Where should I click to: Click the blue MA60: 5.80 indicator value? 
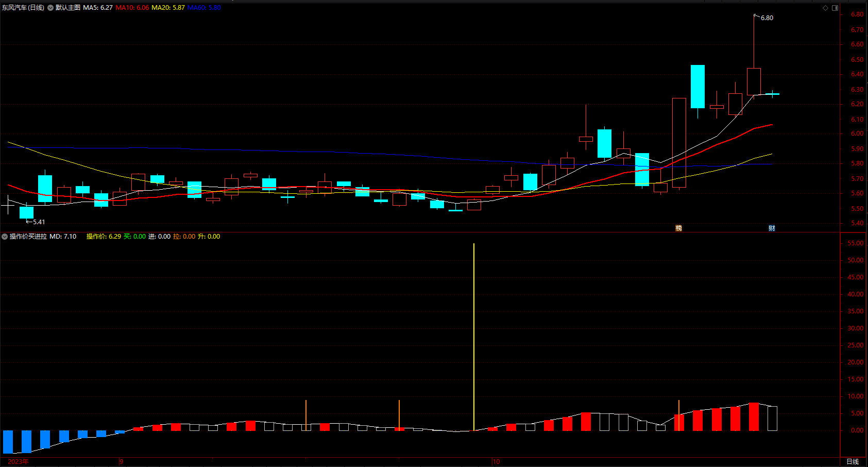[x=204, y=8]
